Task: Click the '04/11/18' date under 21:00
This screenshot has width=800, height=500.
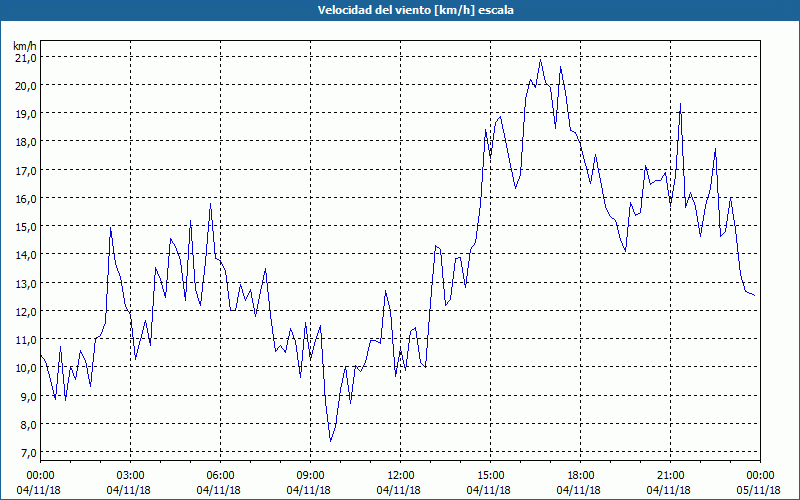Action: (669, 490)
